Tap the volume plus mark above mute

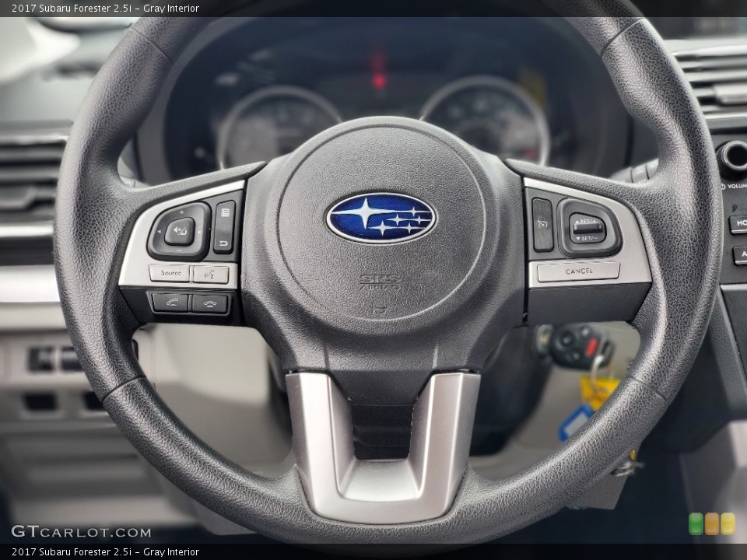tap(181, 212)
